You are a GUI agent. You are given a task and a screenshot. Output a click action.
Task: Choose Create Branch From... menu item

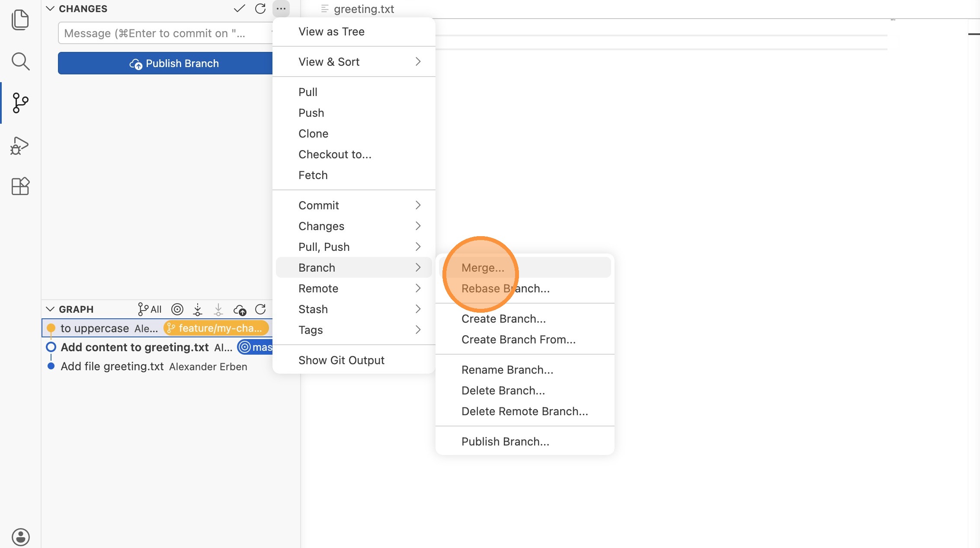tap(518, 340)
